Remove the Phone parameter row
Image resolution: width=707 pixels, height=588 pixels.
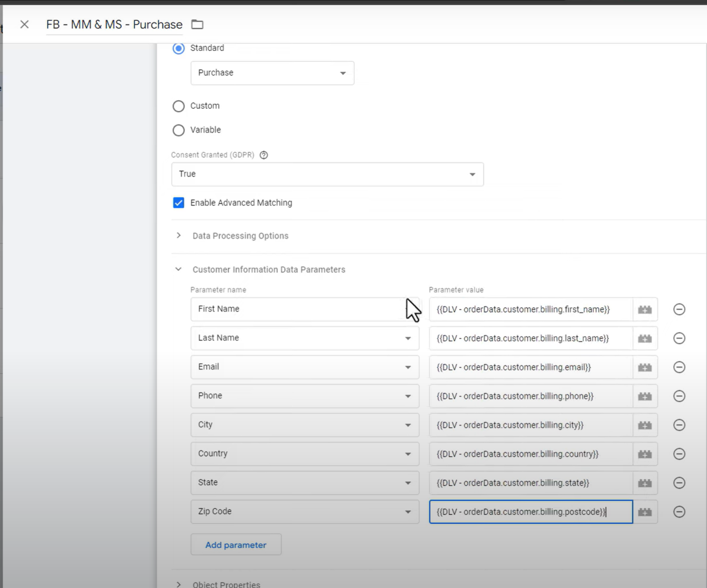[x=679, y=396]
